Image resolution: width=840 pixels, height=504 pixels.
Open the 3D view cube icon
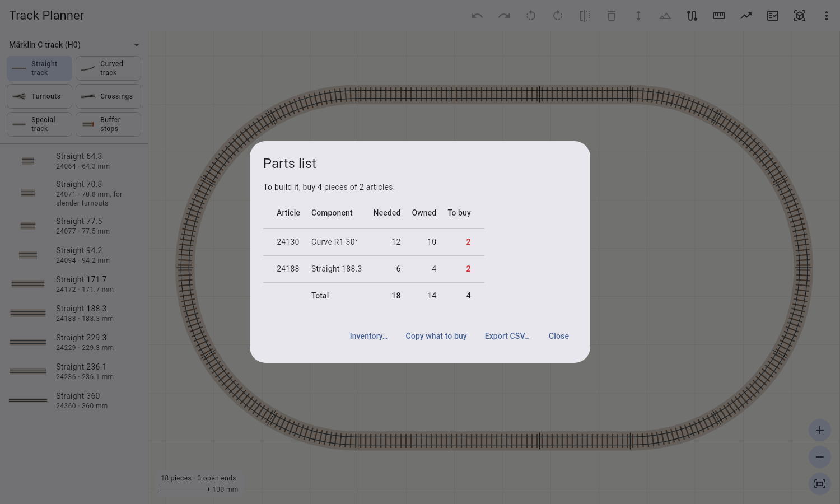tap(800, 16)
